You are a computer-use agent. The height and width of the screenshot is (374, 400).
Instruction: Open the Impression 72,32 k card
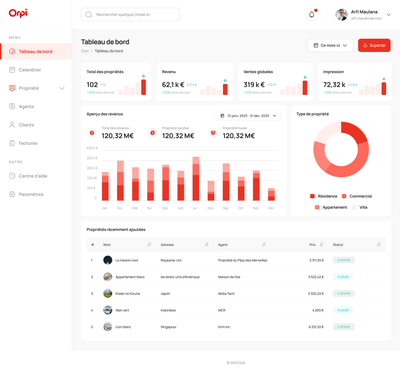(x=354, y=82)
